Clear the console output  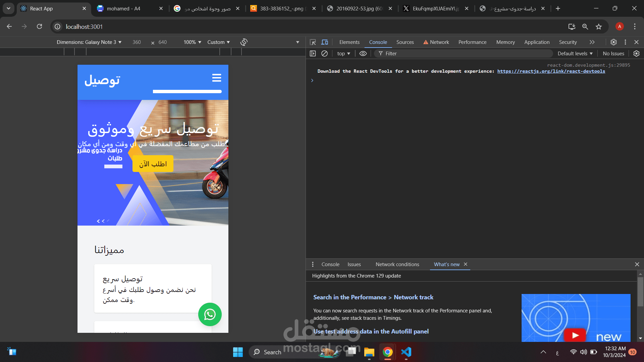pyautogui.click(x=324, y=53)
